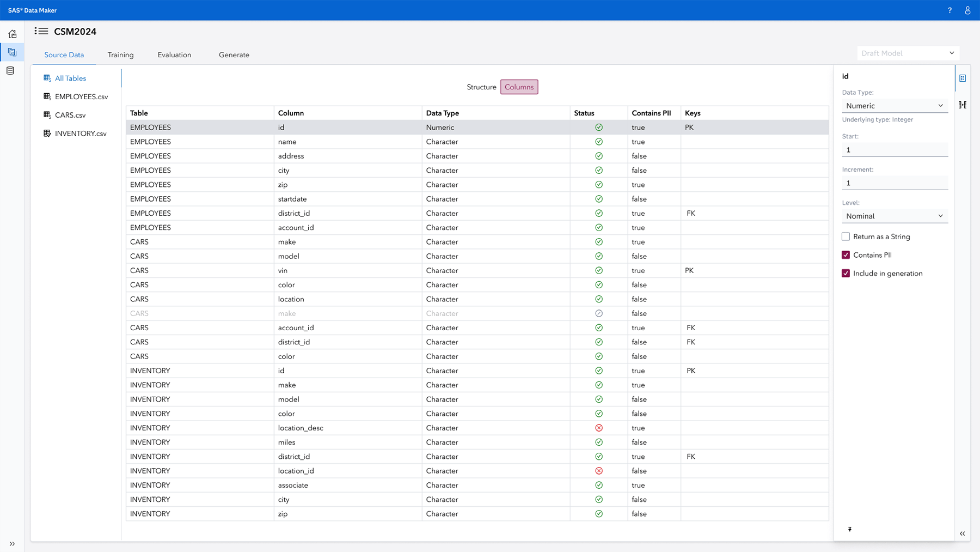Pin the properties panel with the pin icon

tap(849, 529)
